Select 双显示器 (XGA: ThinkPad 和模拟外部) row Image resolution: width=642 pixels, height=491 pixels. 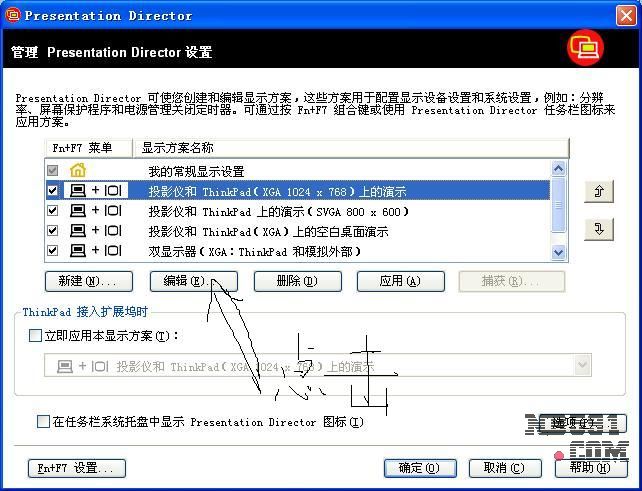(298, 251)
